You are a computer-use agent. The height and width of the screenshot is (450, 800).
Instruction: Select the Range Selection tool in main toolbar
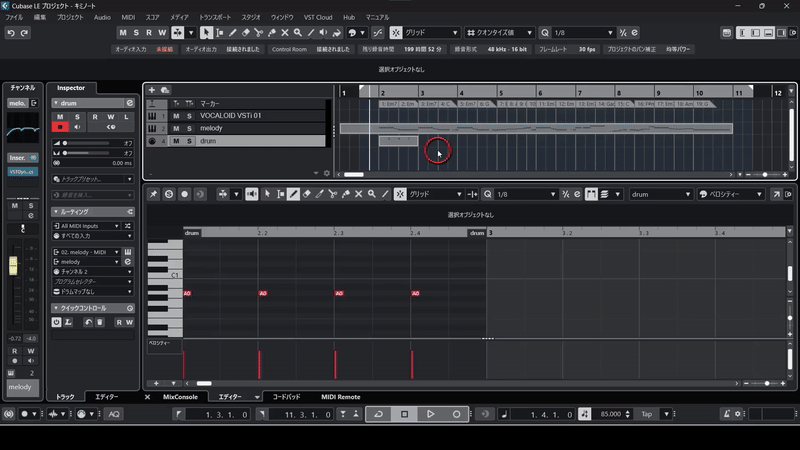coord(219,33)
